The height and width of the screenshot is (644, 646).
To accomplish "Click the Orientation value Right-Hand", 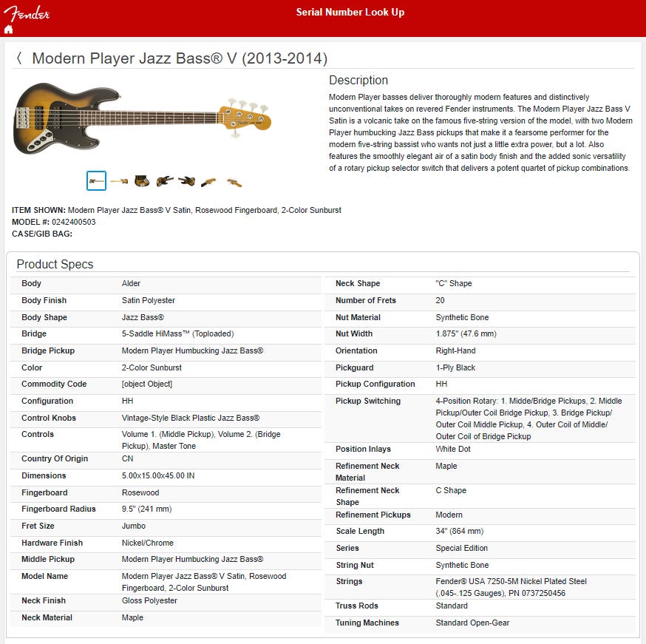I will (455, 350).
